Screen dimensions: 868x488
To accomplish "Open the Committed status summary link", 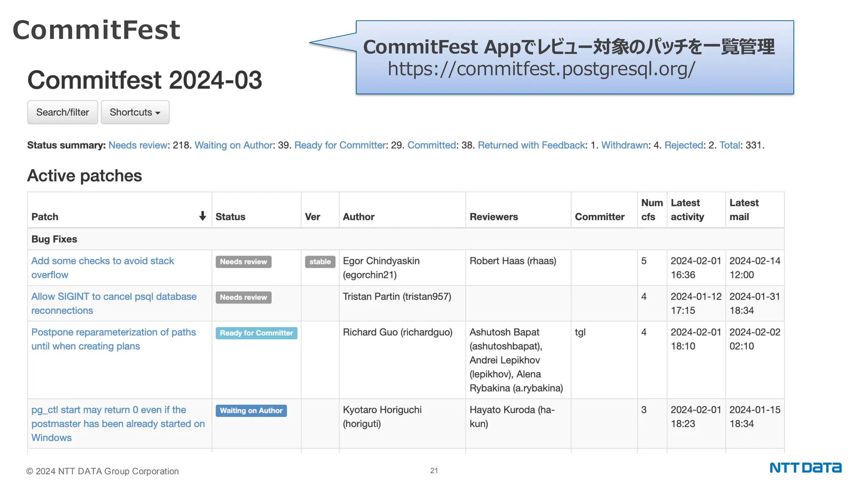I will (x=431, y=145).
